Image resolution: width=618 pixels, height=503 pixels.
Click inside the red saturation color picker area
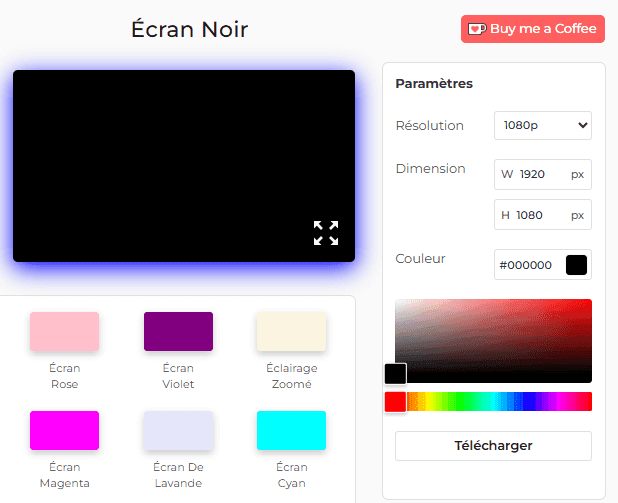pos(493,341)
